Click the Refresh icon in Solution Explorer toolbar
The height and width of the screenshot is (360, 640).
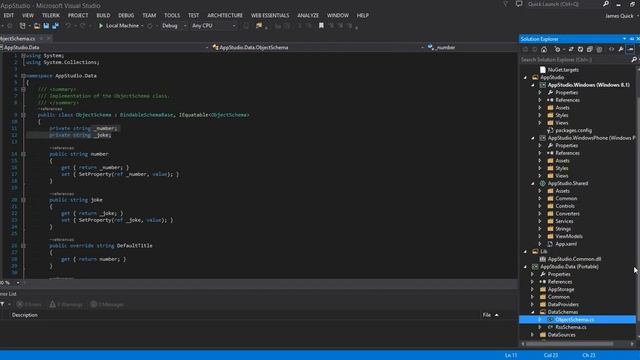pos(580,49)
